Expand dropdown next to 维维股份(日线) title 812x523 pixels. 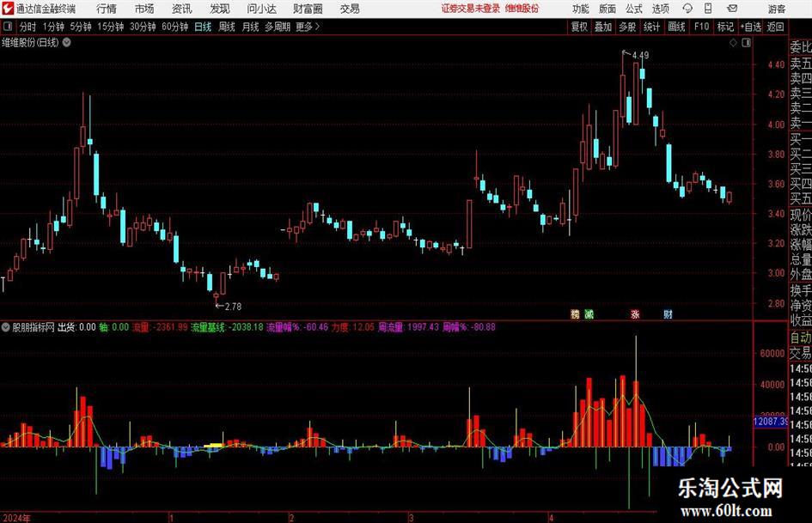pos(67,43)
